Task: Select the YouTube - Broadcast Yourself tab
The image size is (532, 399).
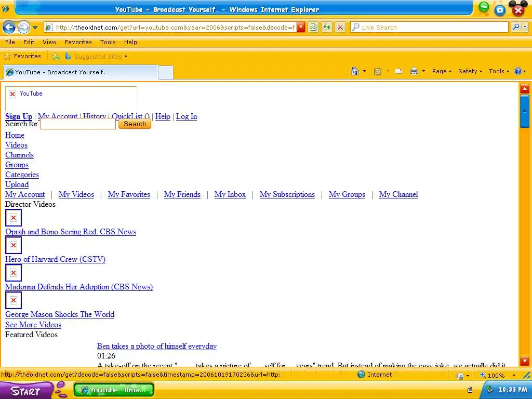Action: [81, 72]
